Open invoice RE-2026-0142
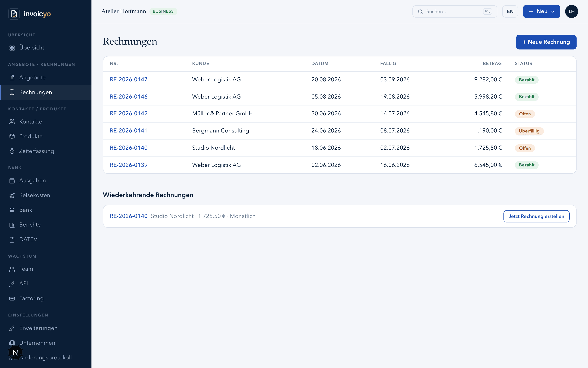588x368 pixels. [x=129, y=113]
